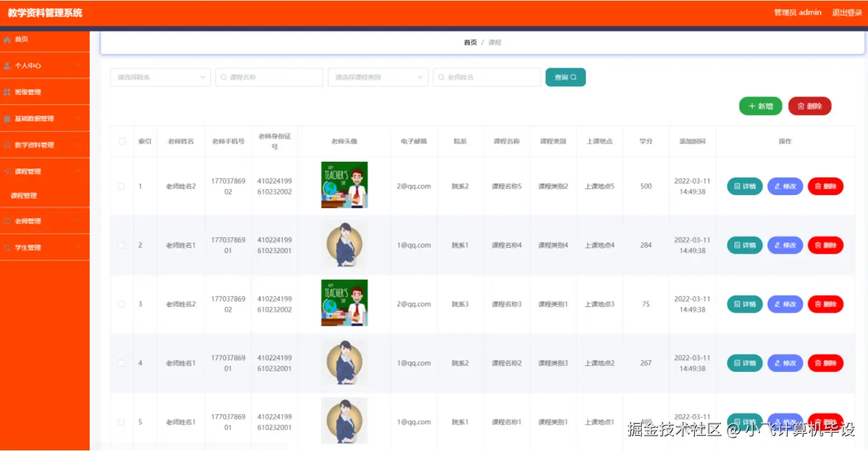The width and height of the screenshot is (868, 451).
Task: Click the trash icon in row 2 删除
Action: [818, 245]
